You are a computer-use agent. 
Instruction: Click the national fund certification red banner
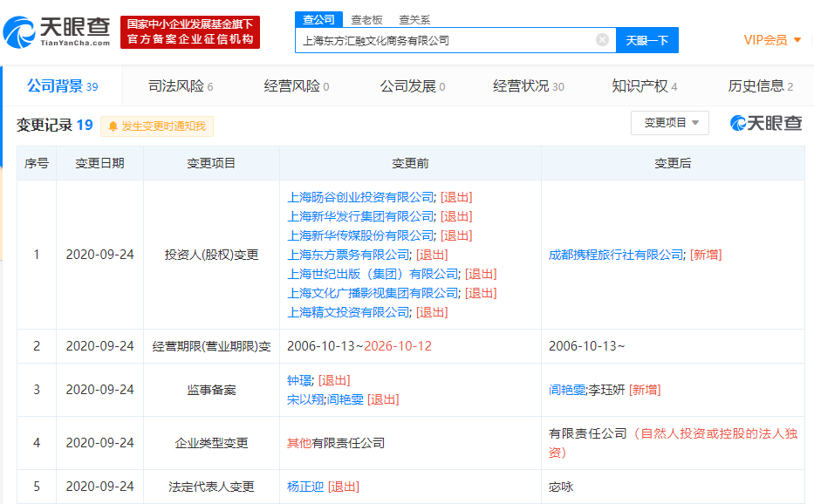[x=190, y=32]
